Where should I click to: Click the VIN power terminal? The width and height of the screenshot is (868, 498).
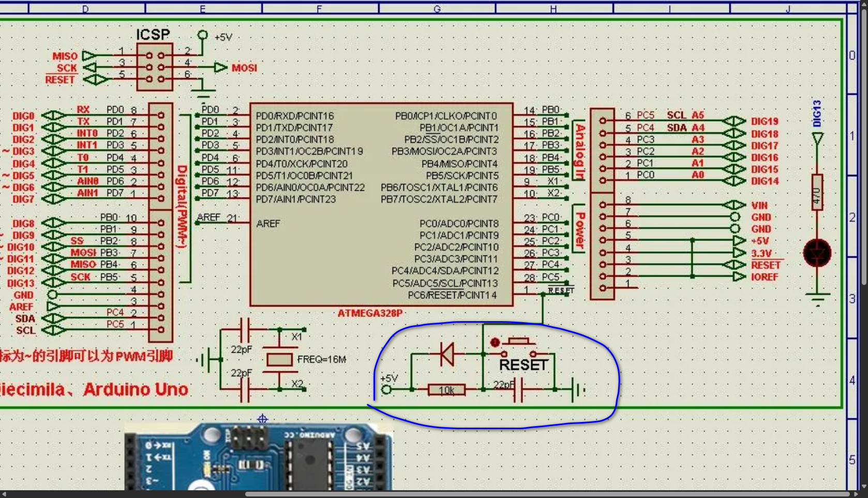click(759, 205)
